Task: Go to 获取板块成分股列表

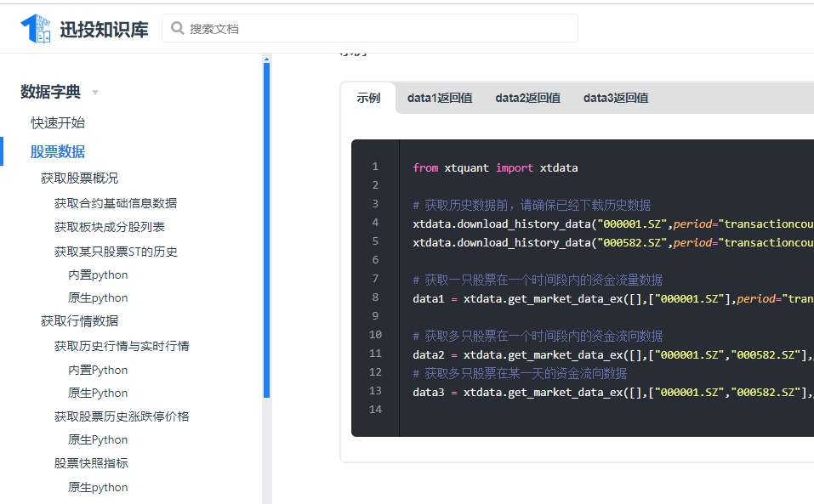Action: point(110,227)
